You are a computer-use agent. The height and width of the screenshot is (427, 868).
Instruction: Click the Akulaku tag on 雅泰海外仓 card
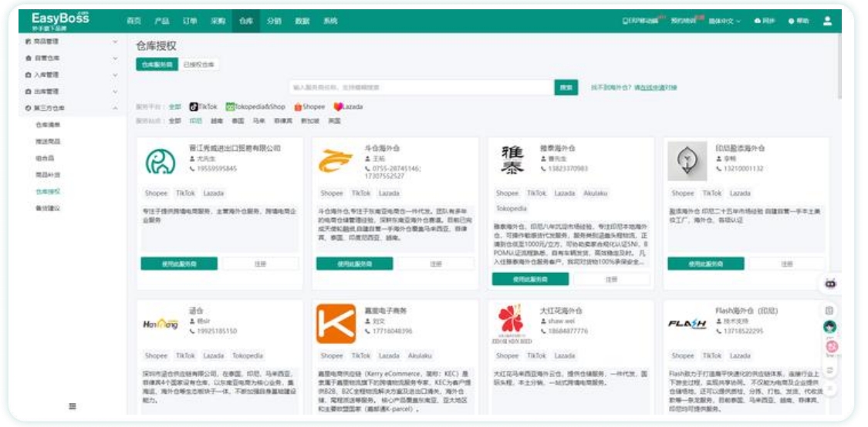595,193
